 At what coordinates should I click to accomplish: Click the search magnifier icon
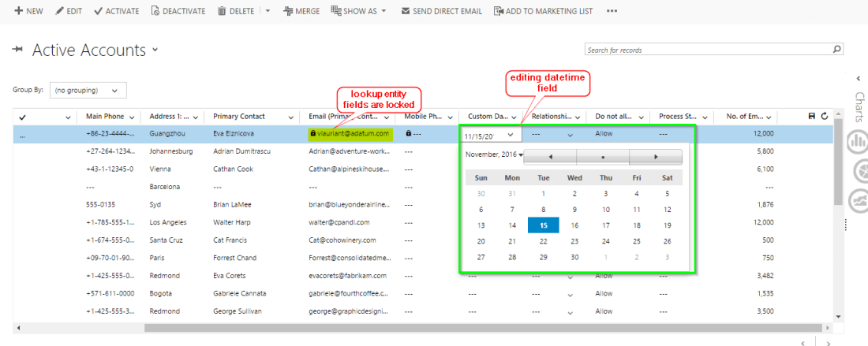point(837,49)
